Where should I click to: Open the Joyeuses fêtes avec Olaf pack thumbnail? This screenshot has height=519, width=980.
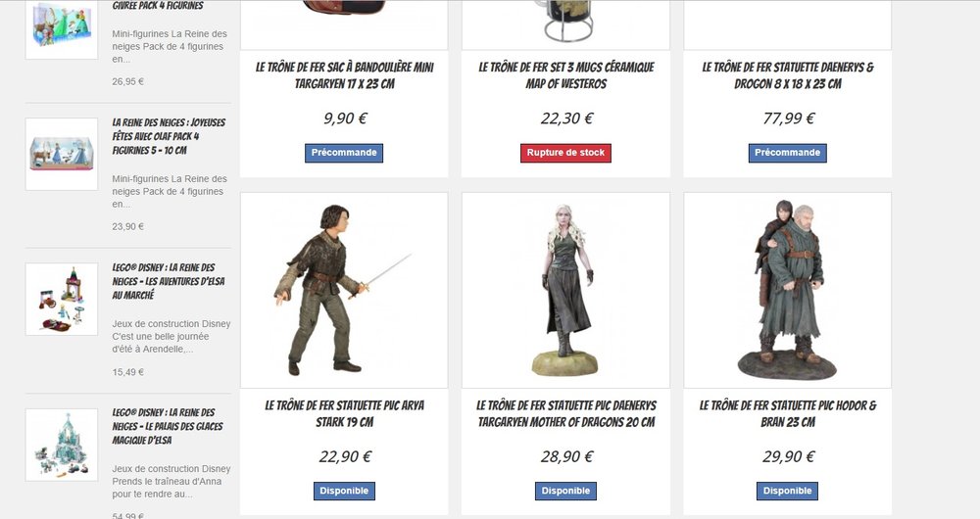[61, 154]
